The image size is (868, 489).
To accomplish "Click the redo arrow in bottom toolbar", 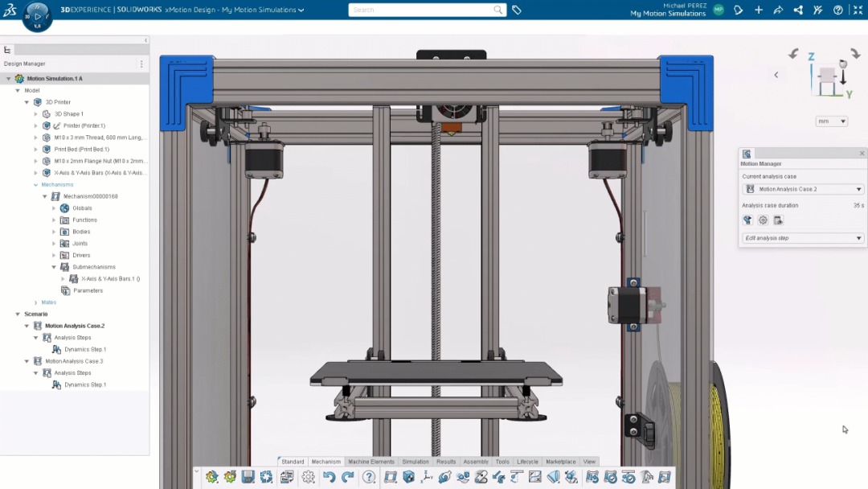I will (x=347, y=477).
